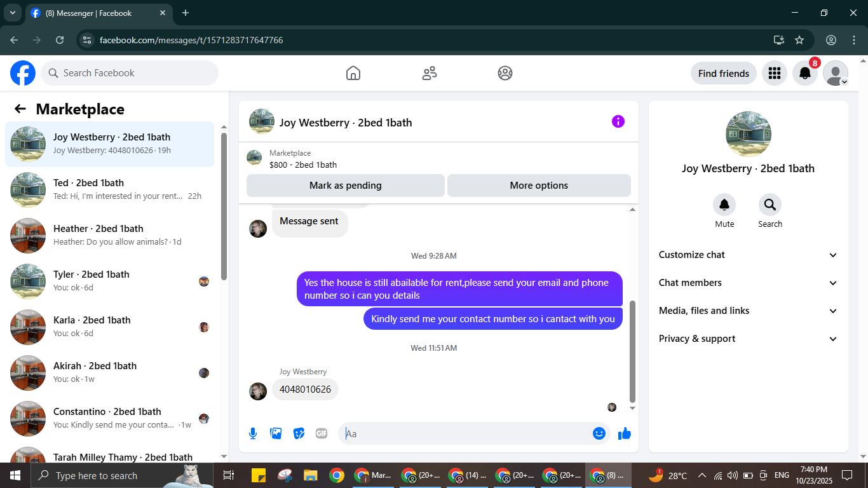Screen dimensions: 868x488
Task: Open Windows Task View icon
Action: coord(229,475)
